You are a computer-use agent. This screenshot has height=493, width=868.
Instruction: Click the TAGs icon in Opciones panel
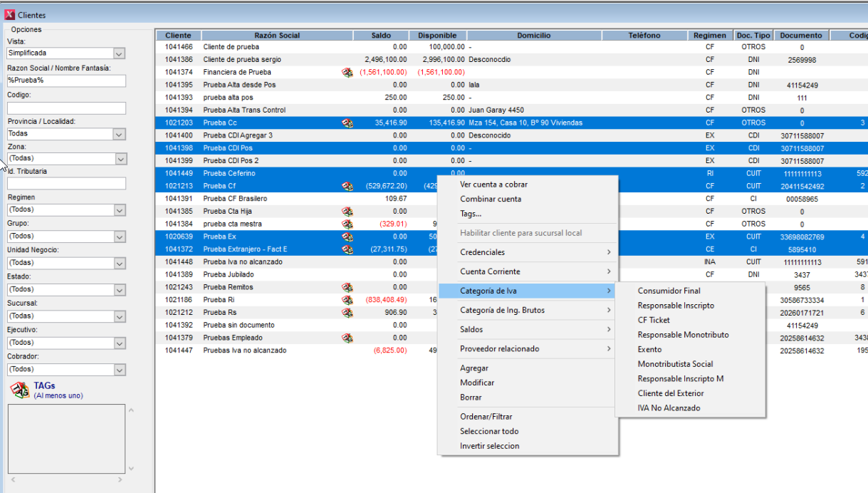19,390
